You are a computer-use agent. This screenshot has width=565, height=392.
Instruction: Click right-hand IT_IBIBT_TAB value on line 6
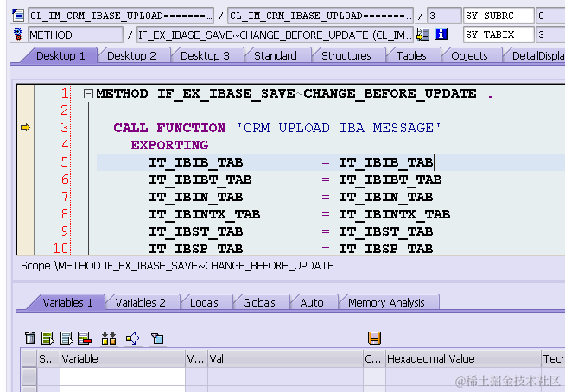(390, 180)
